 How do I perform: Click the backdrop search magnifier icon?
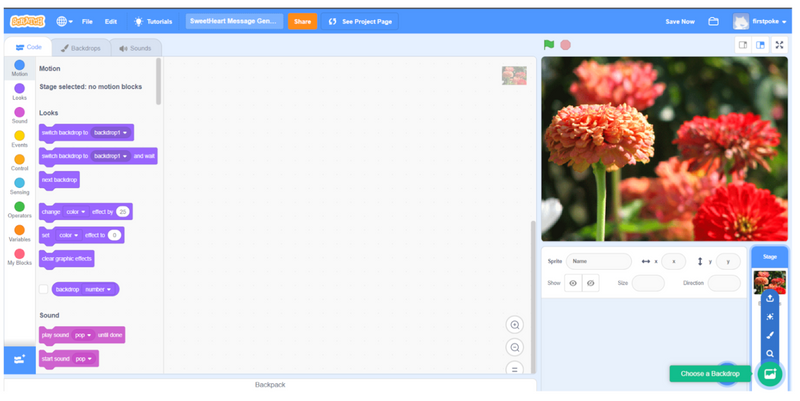click(770, 354)
